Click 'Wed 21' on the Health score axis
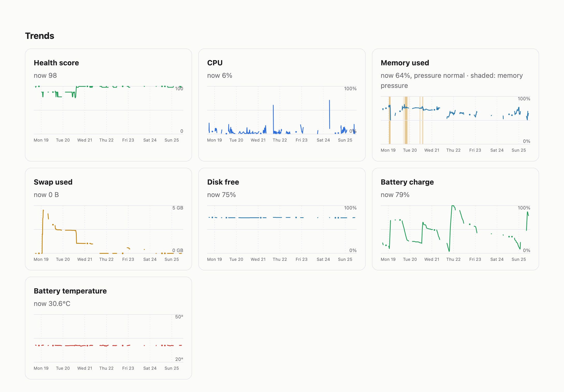Image resolution: width=564 pixels, height=392 pixels. (x=84, y=140)
